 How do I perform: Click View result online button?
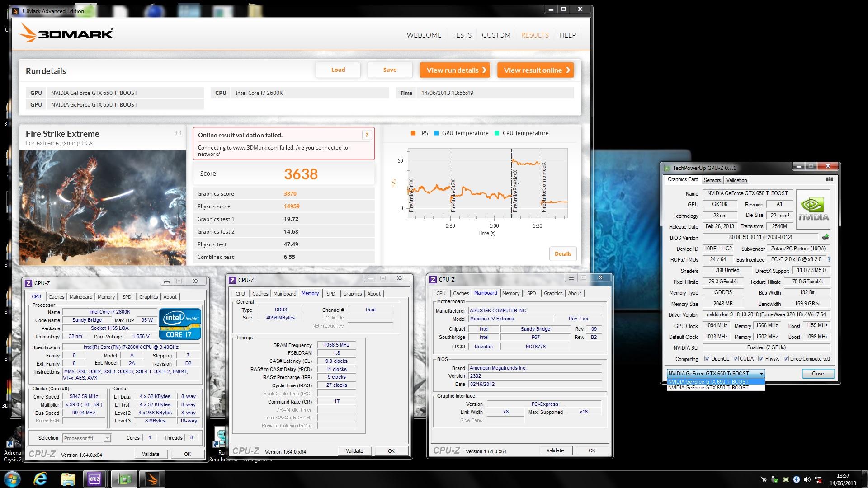click(535, 70)
